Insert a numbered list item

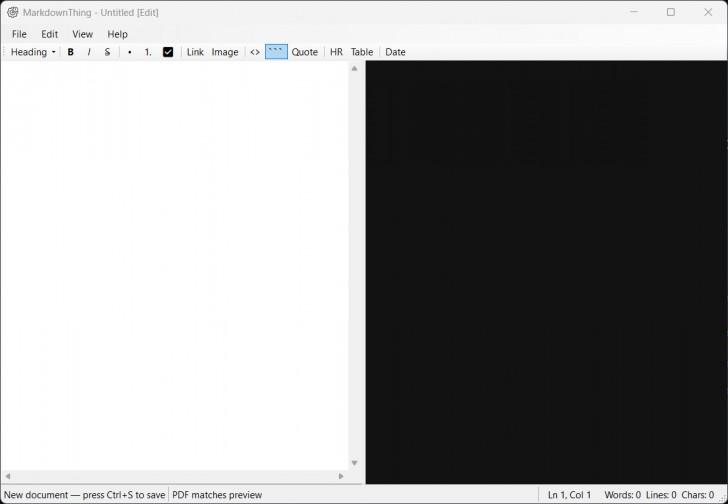point(148,52)
